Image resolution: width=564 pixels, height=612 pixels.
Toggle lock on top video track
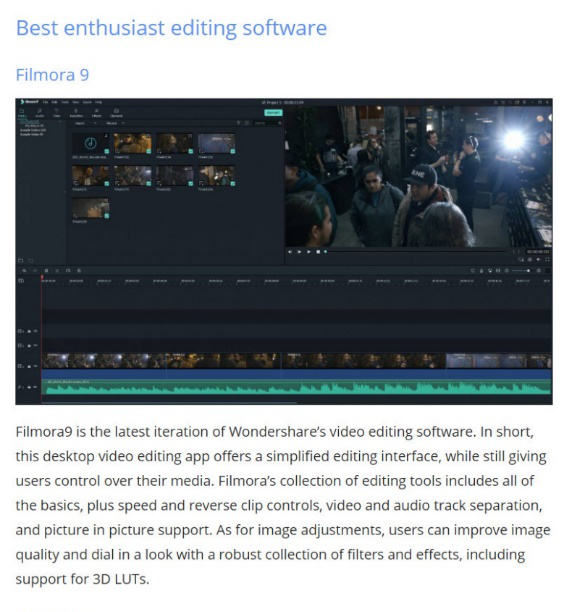click(29, 331)
